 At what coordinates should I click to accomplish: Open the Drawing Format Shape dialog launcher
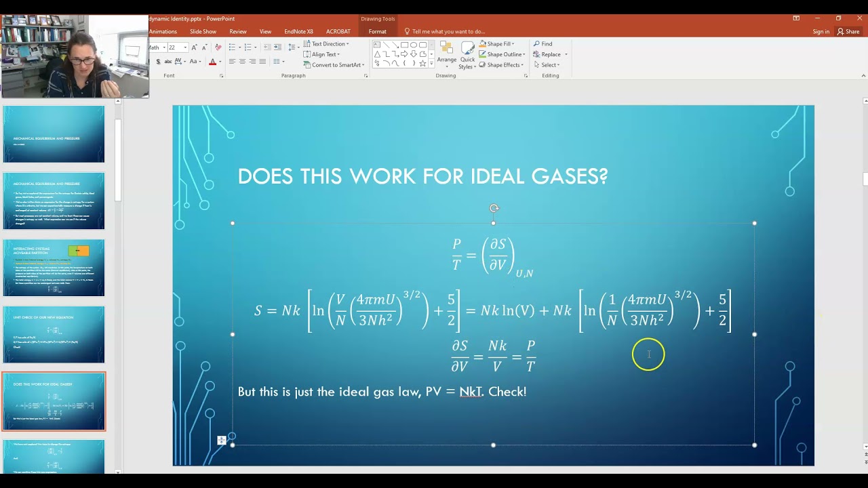(526, 76)
